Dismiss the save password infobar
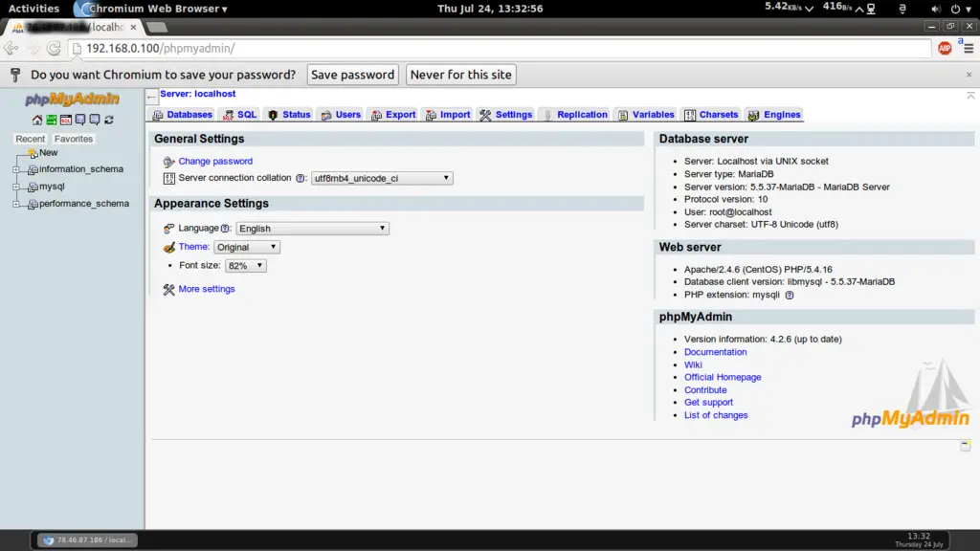 pyautogui.click(x=969, y=75)
